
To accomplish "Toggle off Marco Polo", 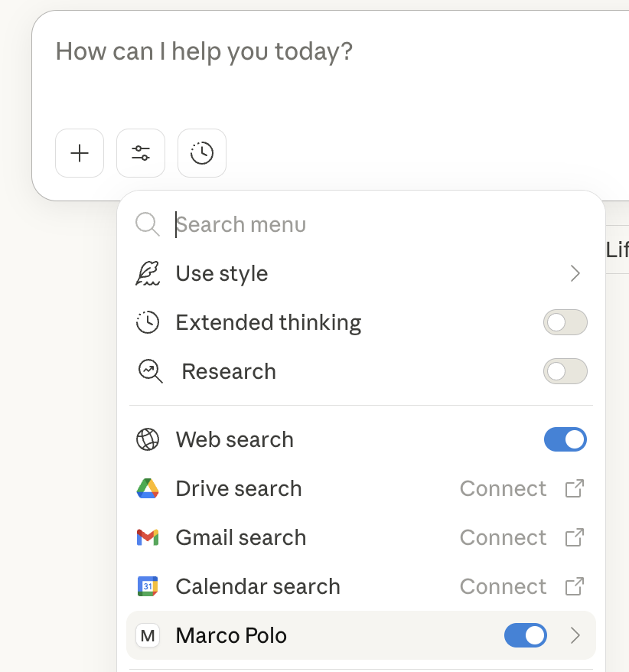I will coord(526,635).
